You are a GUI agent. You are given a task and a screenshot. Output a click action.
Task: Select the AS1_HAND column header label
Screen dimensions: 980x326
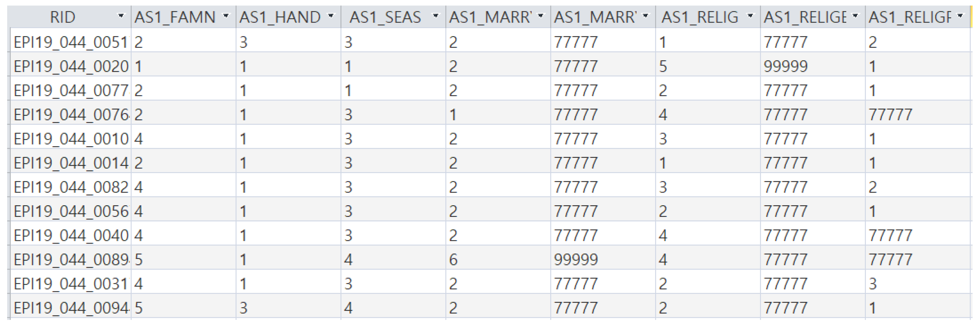(x=280, y=17)
